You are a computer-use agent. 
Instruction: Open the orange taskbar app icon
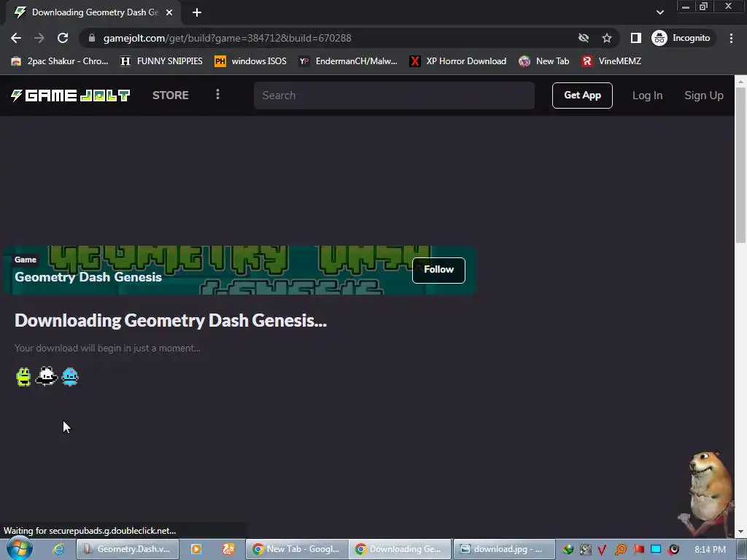[x=228, y=549]
